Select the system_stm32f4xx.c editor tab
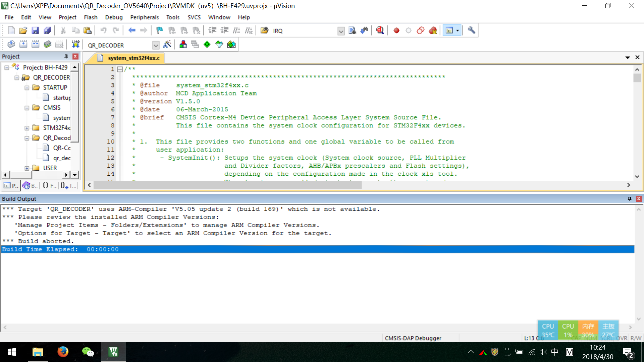 (x=133, y=58)
